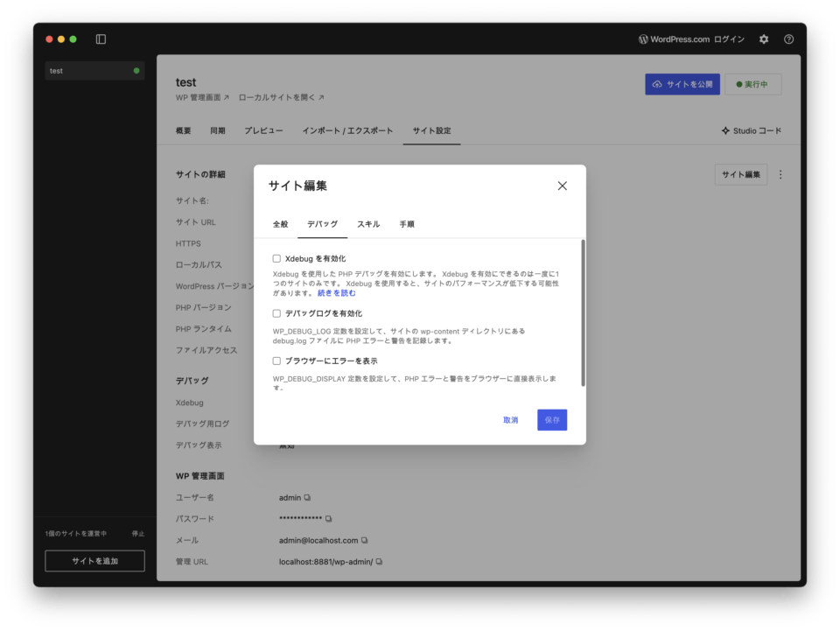The height and width of the screenshot is (631, 840).
Task: Open settings gear icon in title bar
Action: coord(763,39)
